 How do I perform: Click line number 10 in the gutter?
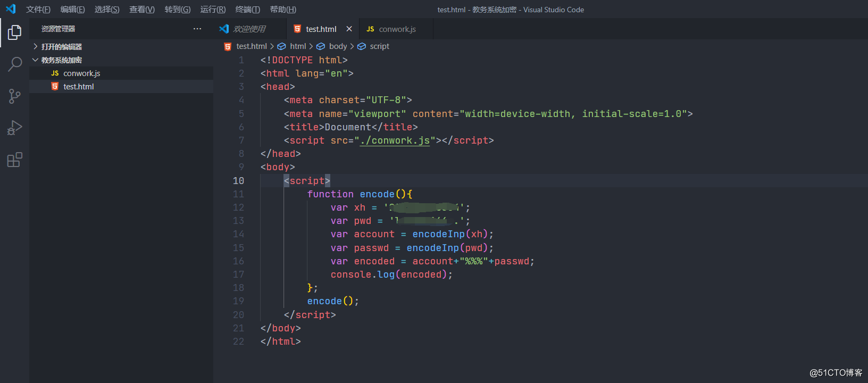point(238,181)
